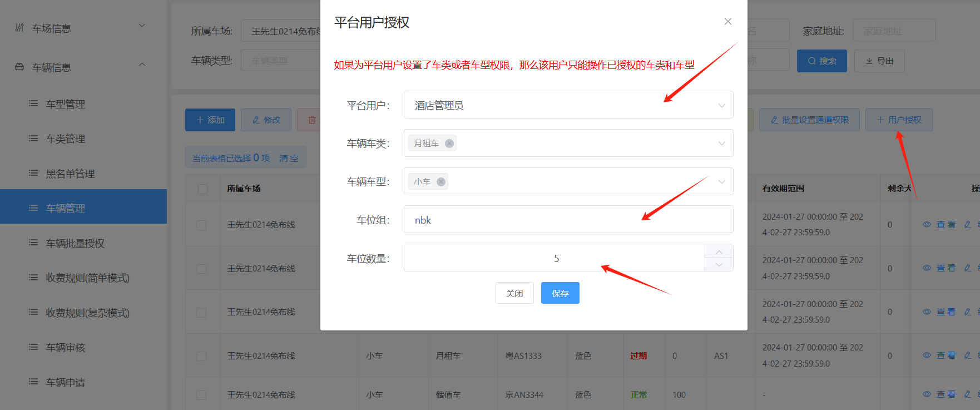Remove the 小车 tag
980x410 pixels.
point(441,181)
